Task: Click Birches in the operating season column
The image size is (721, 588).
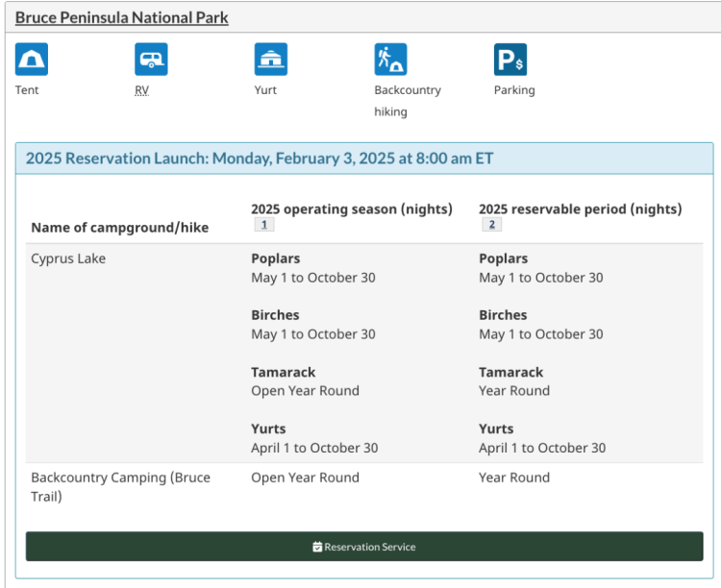Action: 275,315
